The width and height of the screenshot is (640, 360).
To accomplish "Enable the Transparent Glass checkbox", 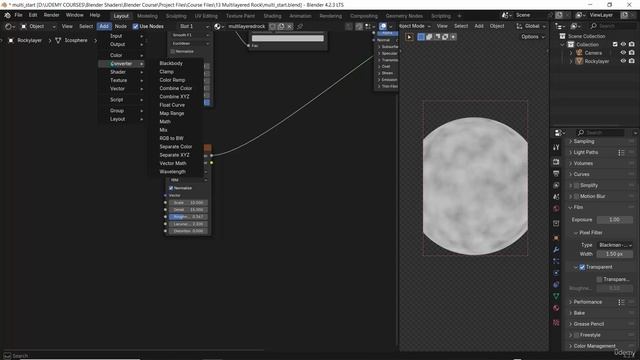I will tap(599, 279).
